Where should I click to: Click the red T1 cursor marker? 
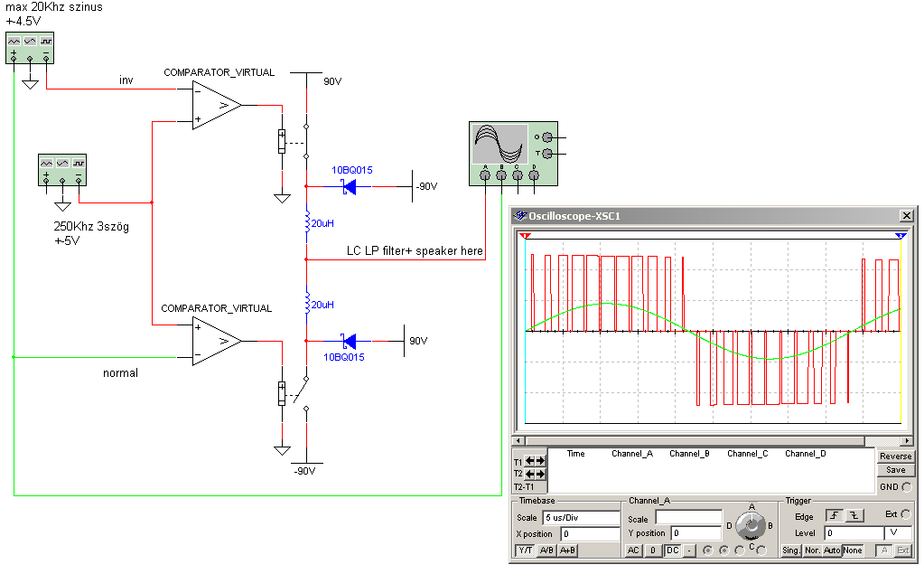coord(526,236)
